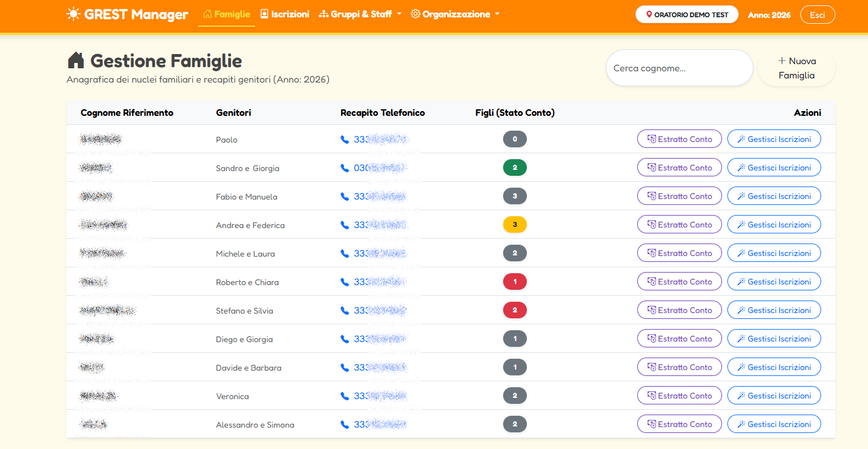Open Estratto Conto for Stefano e Silvia
The width and height of the screenshot is (868, 449).
tap(679, 310)
